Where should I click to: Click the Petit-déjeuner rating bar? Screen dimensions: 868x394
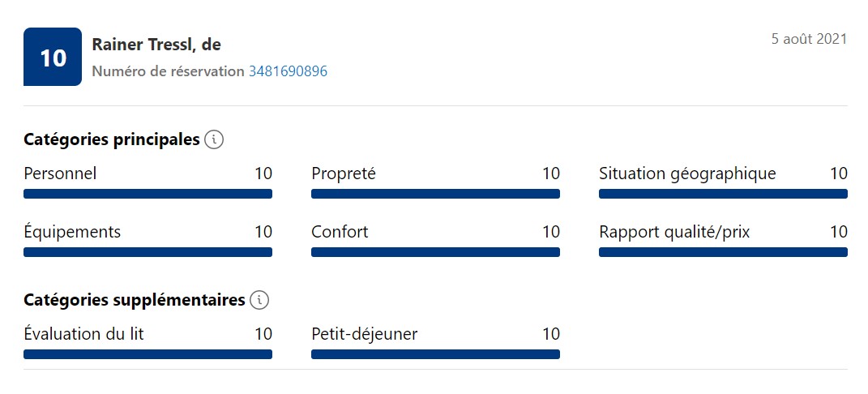click(435, 354)
